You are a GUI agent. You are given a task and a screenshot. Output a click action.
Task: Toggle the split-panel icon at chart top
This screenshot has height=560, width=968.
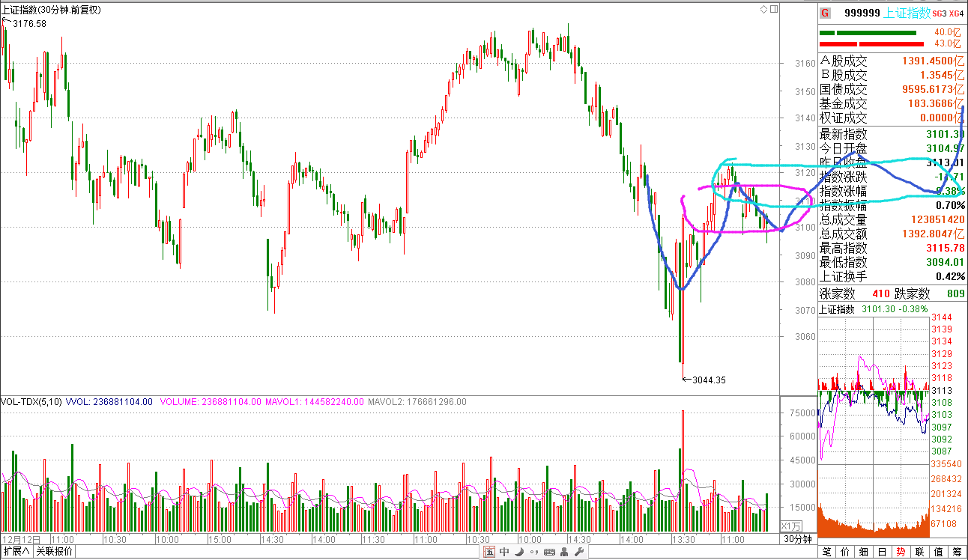773,10
